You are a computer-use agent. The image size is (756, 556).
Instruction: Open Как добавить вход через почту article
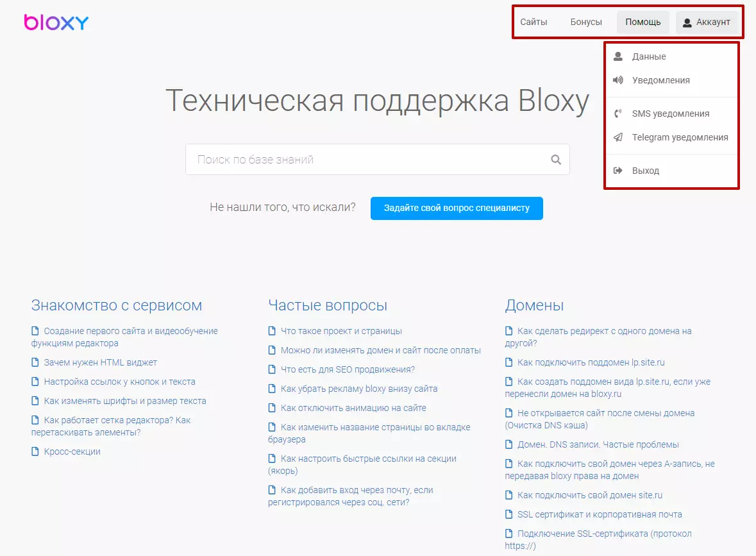coord(351,496)
